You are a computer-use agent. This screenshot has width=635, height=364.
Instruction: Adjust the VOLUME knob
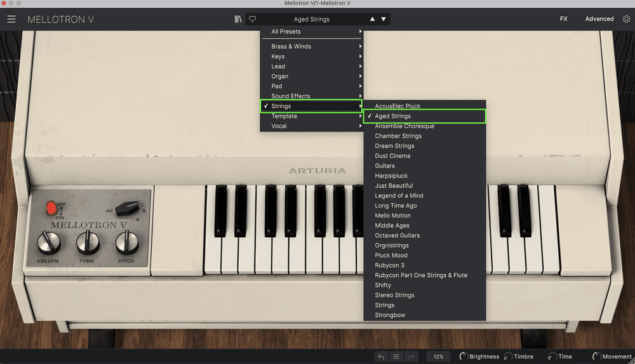(49, 243)
